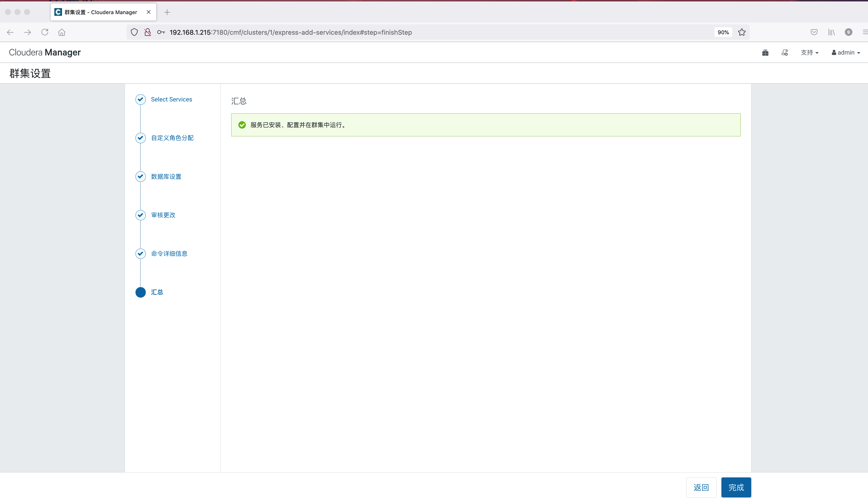
Task: Click the browser home icon
Action: click(x=62, y=32)
